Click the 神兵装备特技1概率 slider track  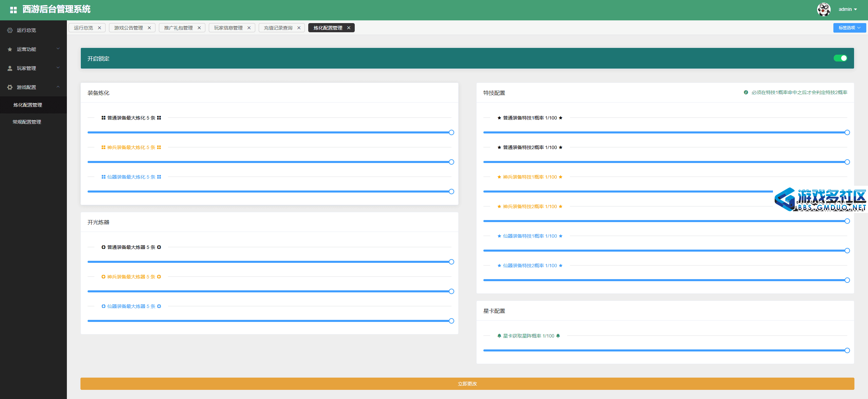coord(628,192)
